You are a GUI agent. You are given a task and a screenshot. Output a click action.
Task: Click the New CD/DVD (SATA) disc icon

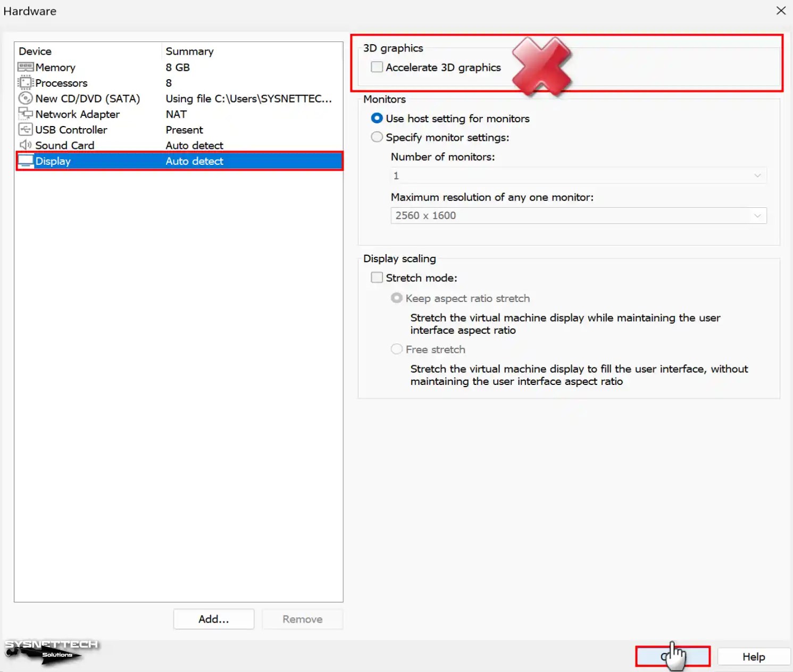tap(26, 98)
